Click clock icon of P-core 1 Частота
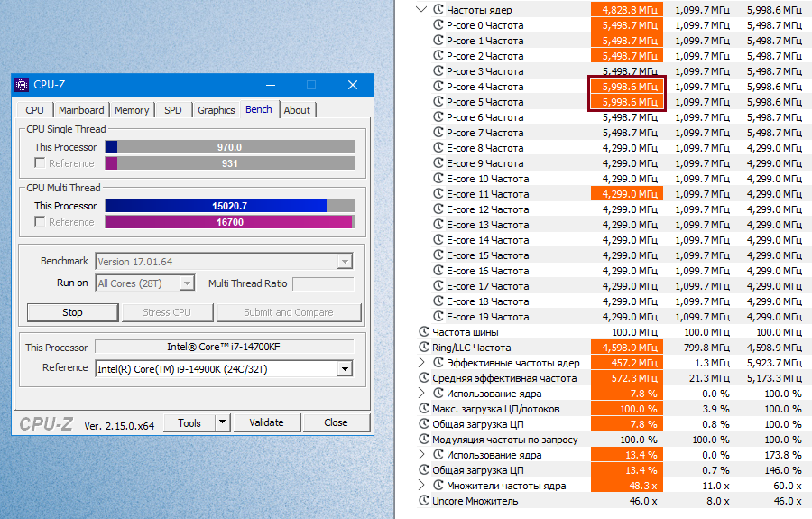The height and width of the screenshot is (519, 812). pyautogui.click(x=438, y=40)
